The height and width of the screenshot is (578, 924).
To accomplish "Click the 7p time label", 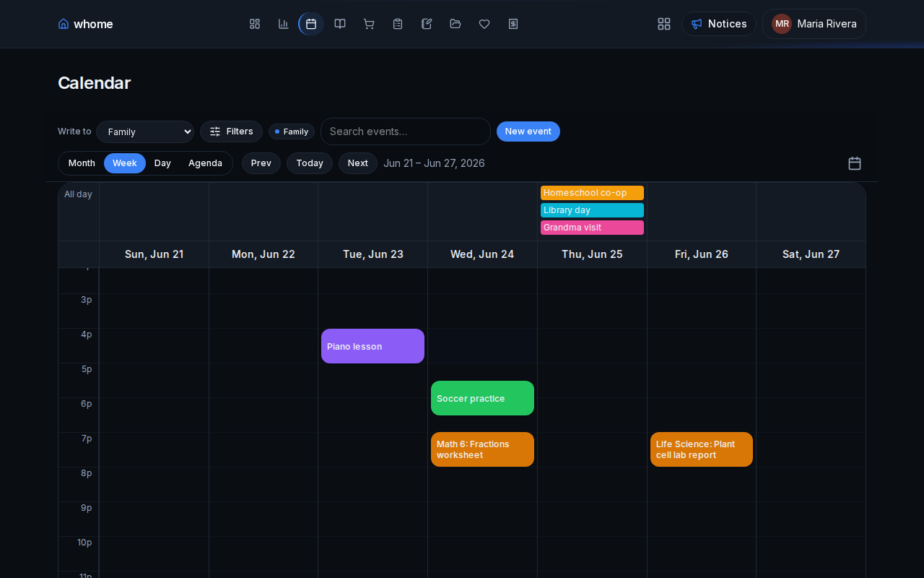I will pos(87,439).
